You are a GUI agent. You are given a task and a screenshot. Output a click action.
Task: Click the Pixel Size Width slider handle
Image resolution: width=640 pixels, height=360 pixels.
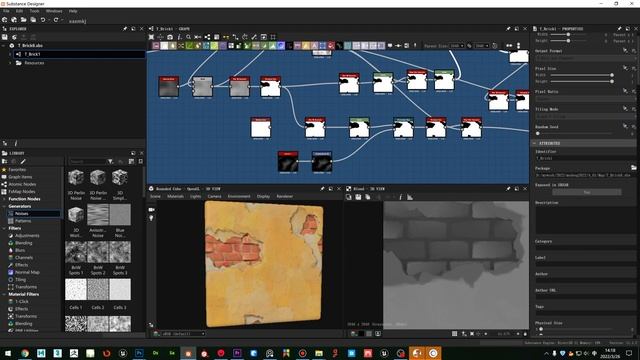click(611, 75)
